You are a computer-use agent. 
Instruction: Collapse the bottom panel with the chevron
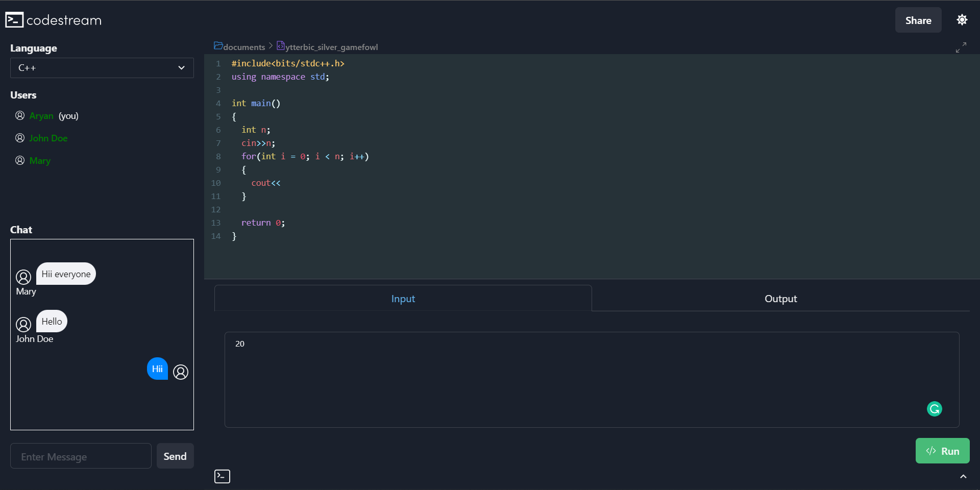click(x=964, y=476)
